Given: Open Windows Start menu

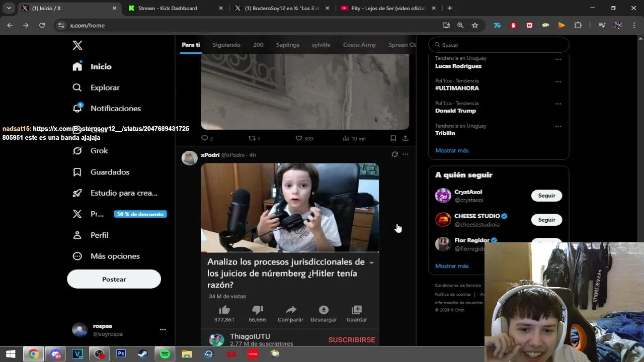Looking at the screenshot, I should coord(10,354).
